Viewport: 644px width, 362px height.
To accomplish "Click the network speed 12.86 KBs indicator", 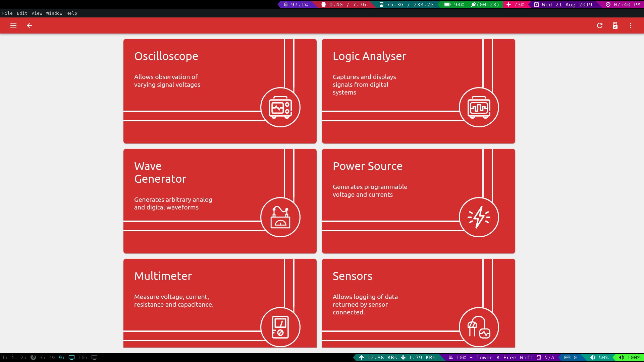I will [378, 358].
